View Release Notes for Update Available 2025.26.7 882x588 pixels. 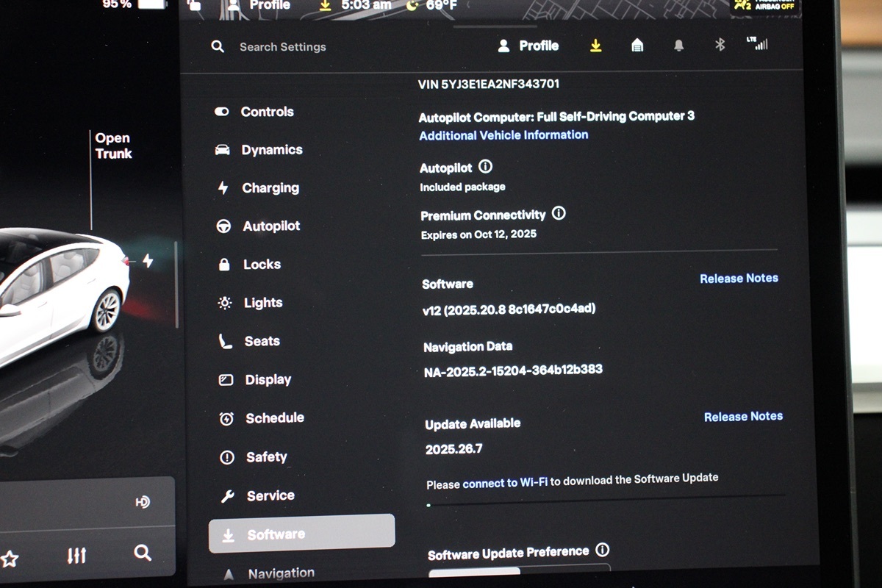tap(743, 417)
